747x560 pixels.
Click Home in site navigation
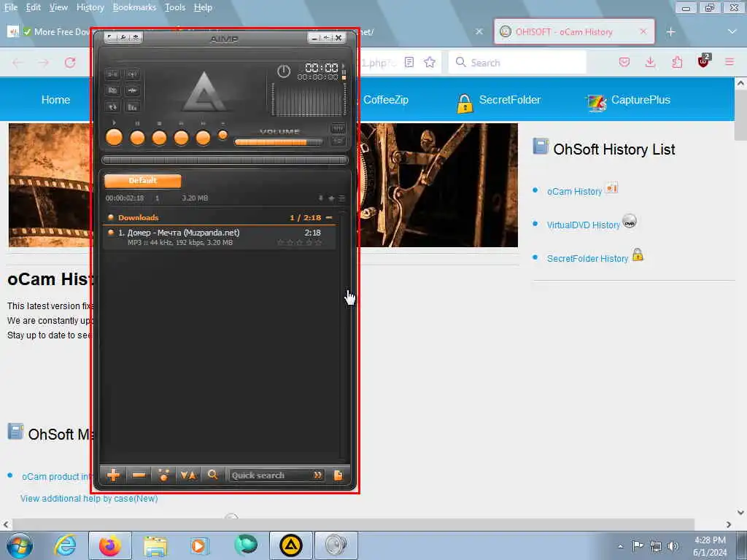[55, 100]
